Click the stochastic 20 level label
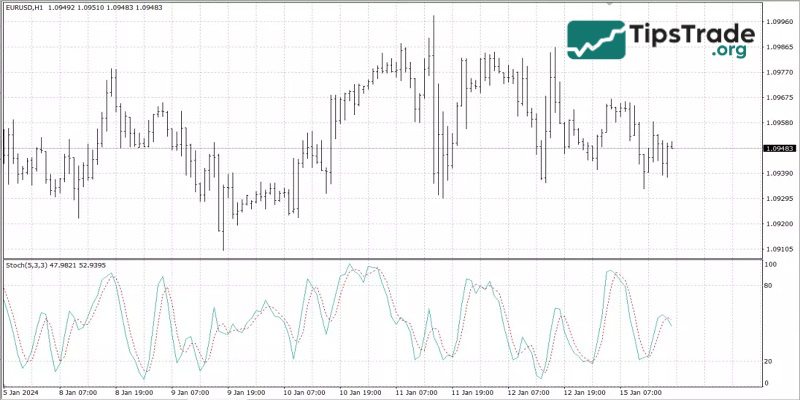 click(x=769, y=361)
